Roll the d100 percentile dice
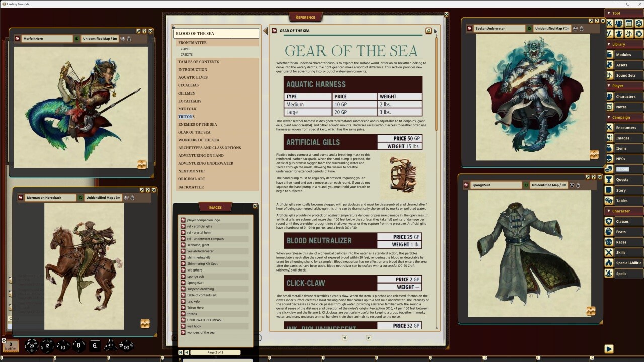 (x=126, y=347)
